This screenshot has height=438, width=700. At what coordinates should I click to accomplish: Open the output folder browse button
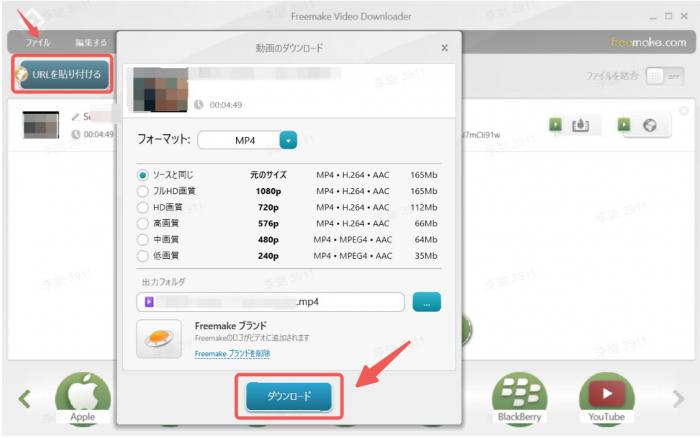coord(426,302)
